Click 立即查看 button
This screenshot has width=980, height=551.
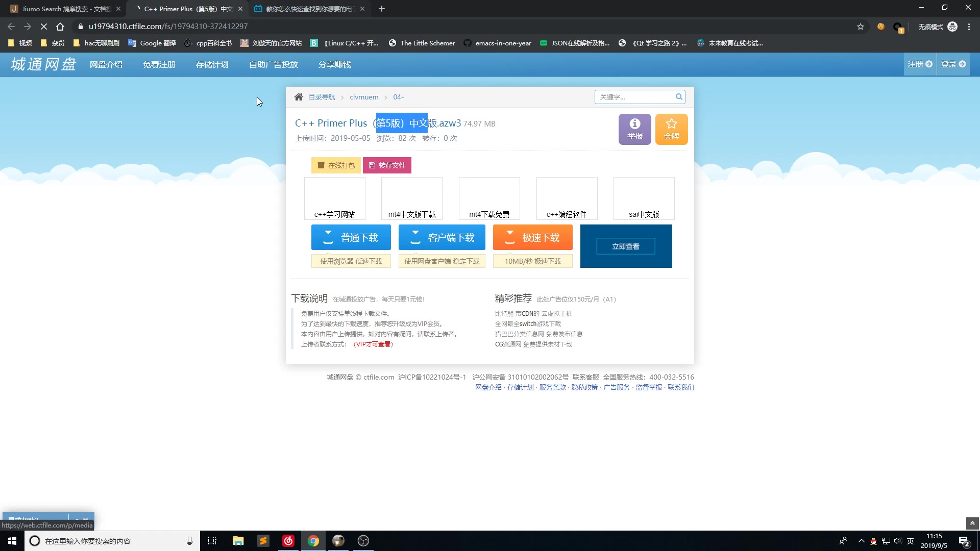coord(626,246)
